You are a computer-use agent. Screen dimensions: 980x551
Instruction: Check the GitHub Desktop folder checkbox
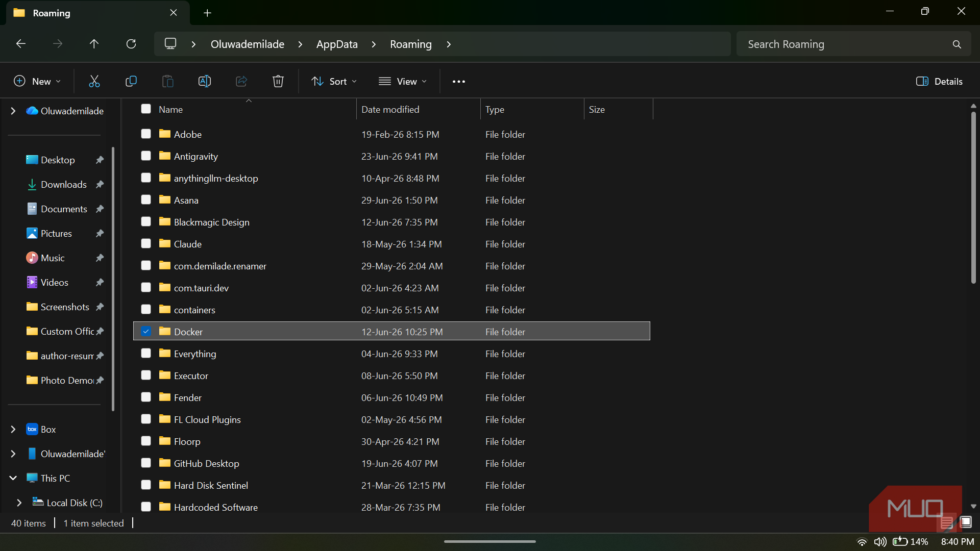pos(146,463)
